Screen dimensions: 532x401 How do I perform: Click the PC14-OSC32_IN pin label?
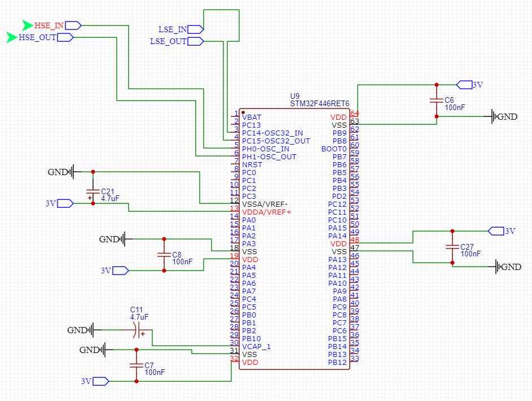point(272,133)
